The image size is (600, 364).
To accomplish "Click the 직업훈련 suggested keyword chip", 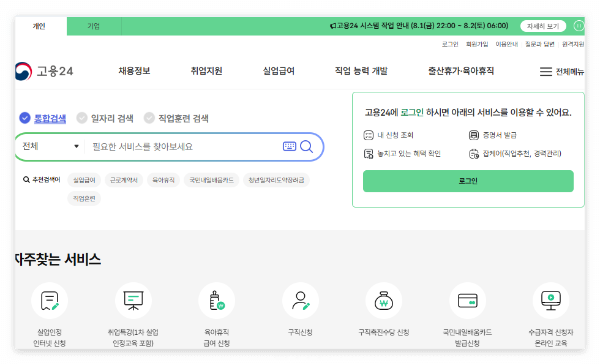I will pyautogui.click(x=84, y=199).
